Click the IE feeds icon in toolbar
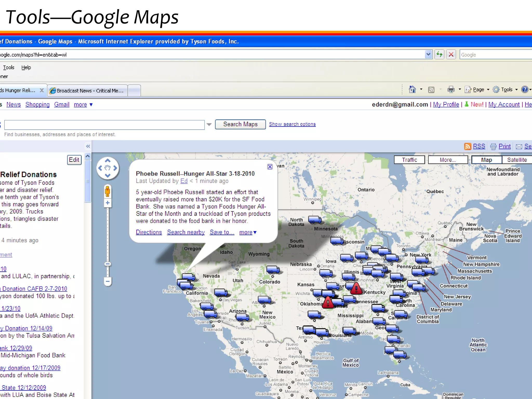Viewport: 532px width, 399px height. [x=431, y=90]
